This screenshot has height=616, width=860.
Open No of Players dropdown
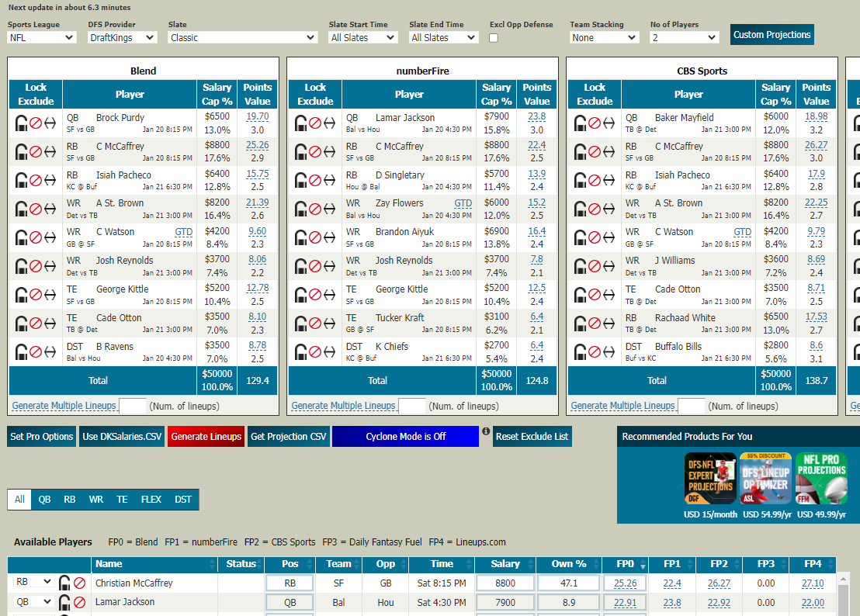(x=685, y=37)
